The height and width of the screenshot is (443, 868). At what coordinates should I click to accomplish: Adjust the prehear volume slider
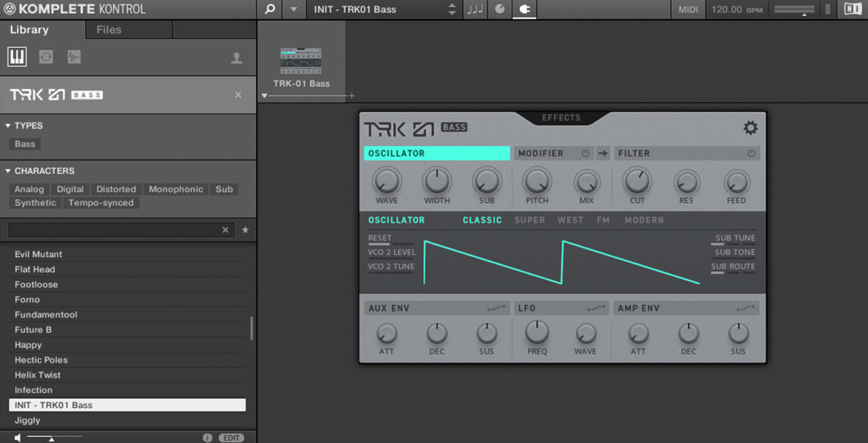(x=54, y=438)
